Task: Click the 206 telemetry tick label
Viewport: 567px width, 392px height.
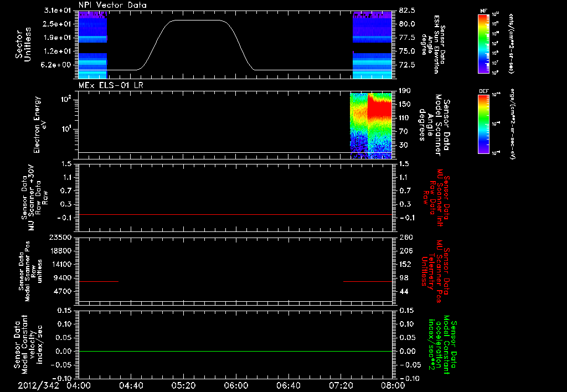Action: (405, 251)
